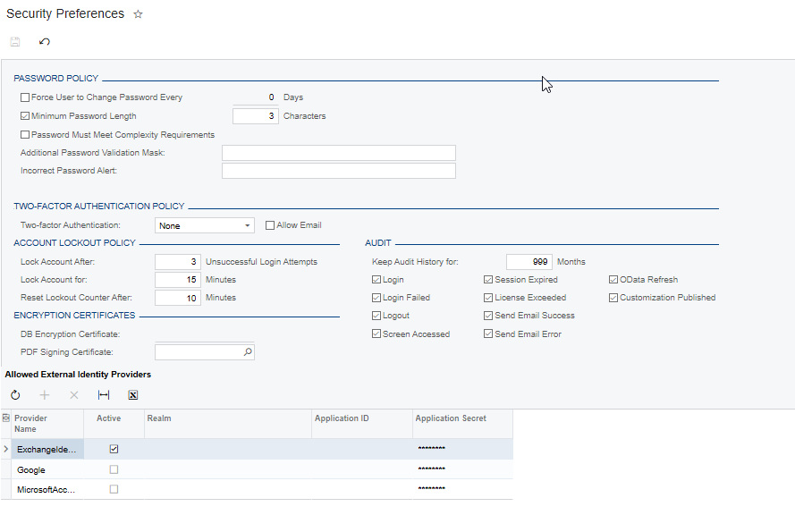The width and height of the screenshot is (795, 532).
Task: Click the star to favorite Security Preferences
Action: pos(138,14)
